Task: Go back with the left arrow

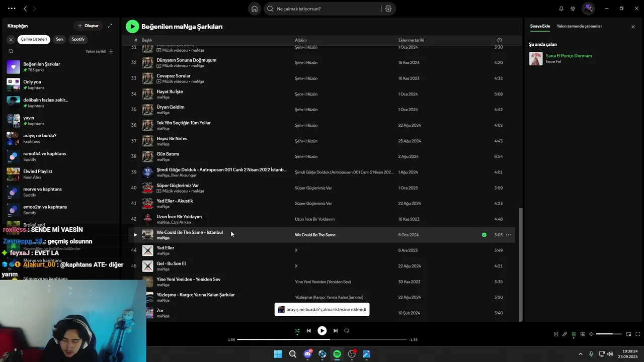Action: (x=25, y=9)
